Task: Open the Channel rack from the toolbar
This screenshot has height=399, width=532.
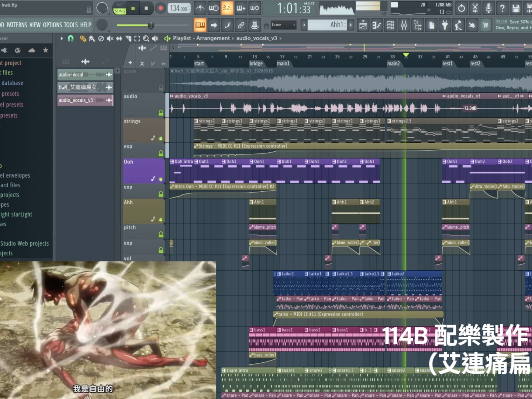Action: 390,25
